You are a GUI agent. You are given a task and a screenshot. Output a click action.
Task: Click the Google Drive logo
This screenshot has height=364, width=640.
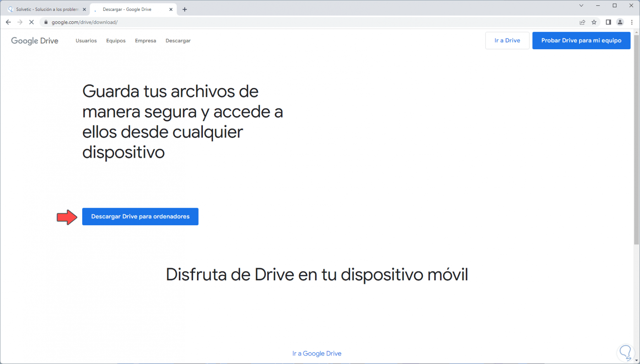pyautogui.click(x=35, y=41)
